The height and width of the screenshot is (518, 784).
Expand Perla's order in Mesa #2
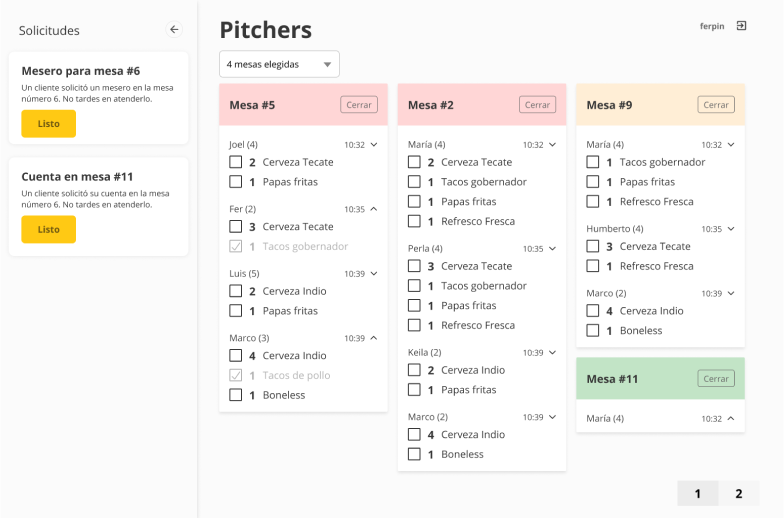point(552,249)
